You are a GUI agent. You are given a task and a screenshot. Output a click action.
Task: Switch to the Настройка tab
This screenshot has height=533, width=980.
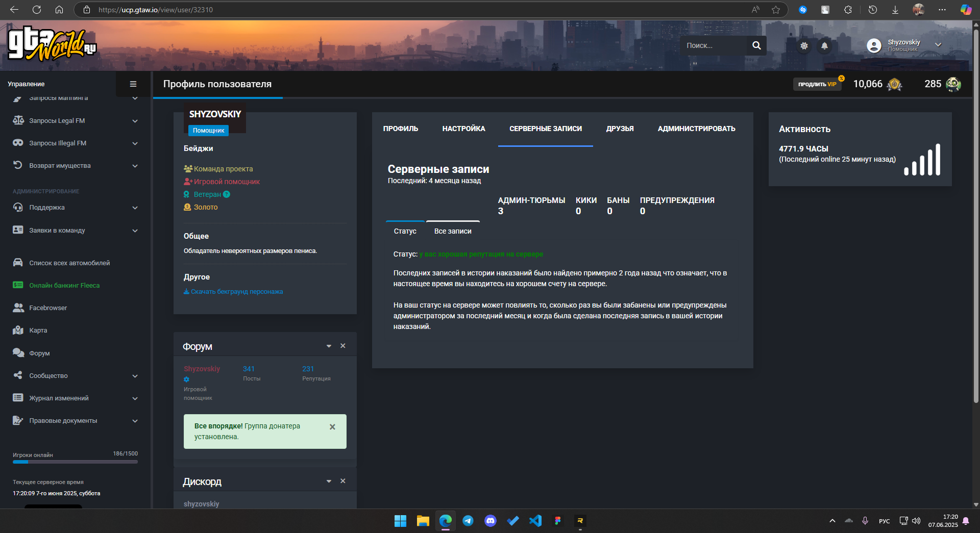pyautogui.click(x=463, y=129)
